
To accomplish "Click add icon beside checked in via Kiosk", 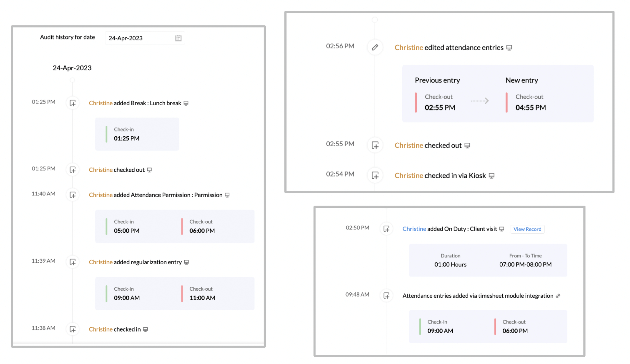I will point(375,175).
